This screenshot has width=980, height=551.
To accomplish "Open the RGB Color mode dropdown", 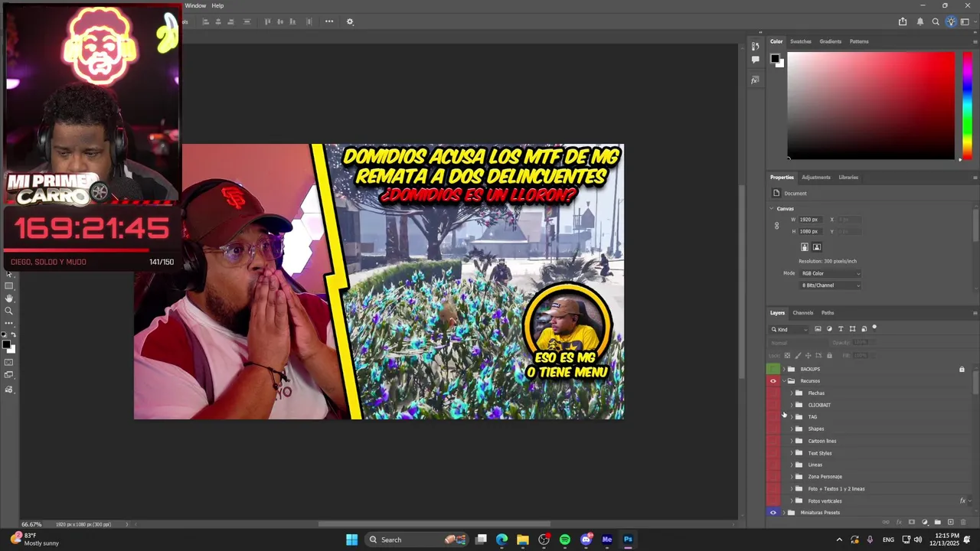I will tap(831, 273).
